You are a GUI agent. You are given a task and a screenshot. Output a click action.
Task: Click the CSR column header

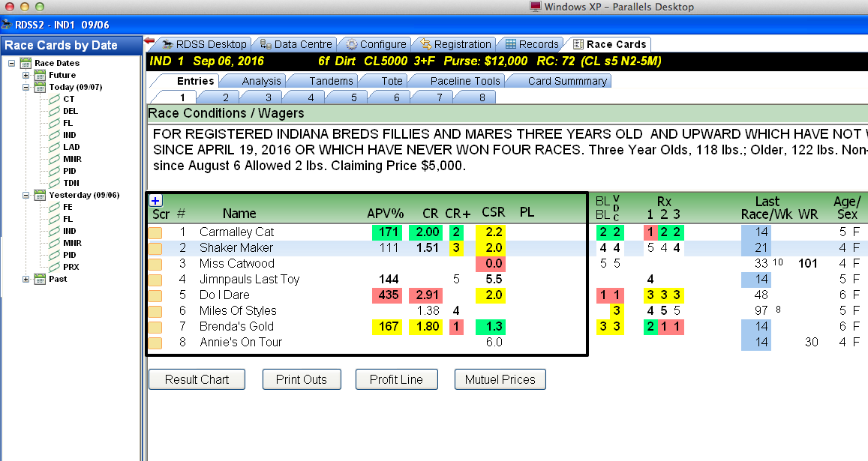pos(493,213)
